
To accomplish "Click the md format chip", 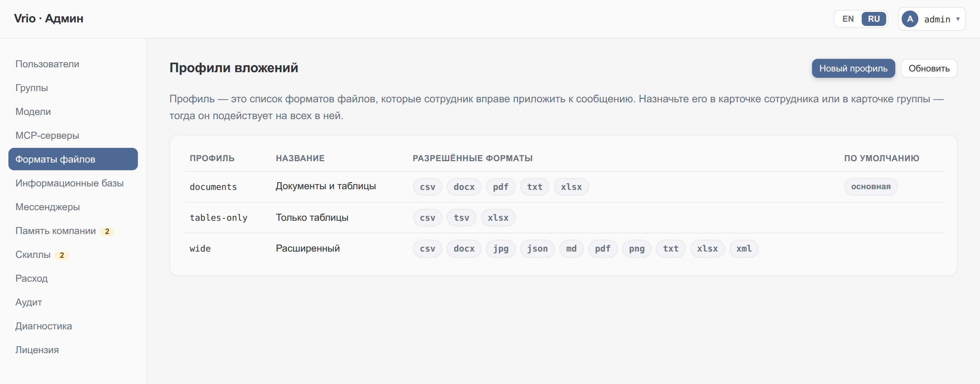I will click(571, 248).
